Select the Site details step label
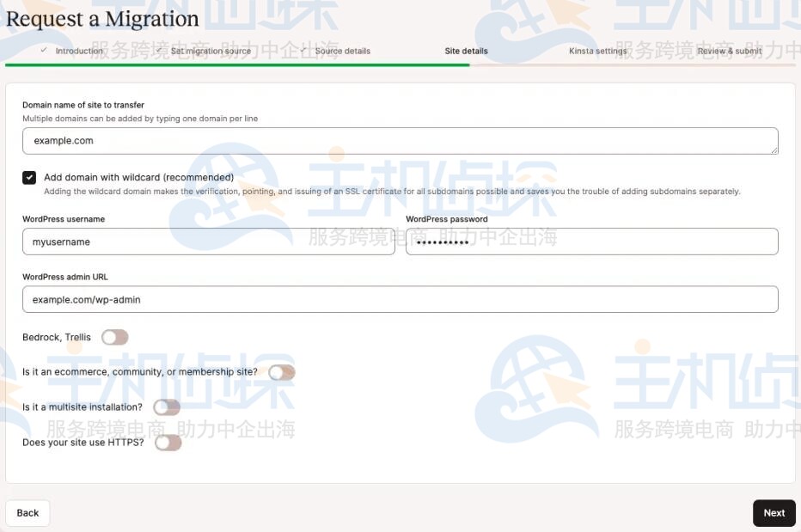This screenshot has height=532, width=801. point(466,51)
